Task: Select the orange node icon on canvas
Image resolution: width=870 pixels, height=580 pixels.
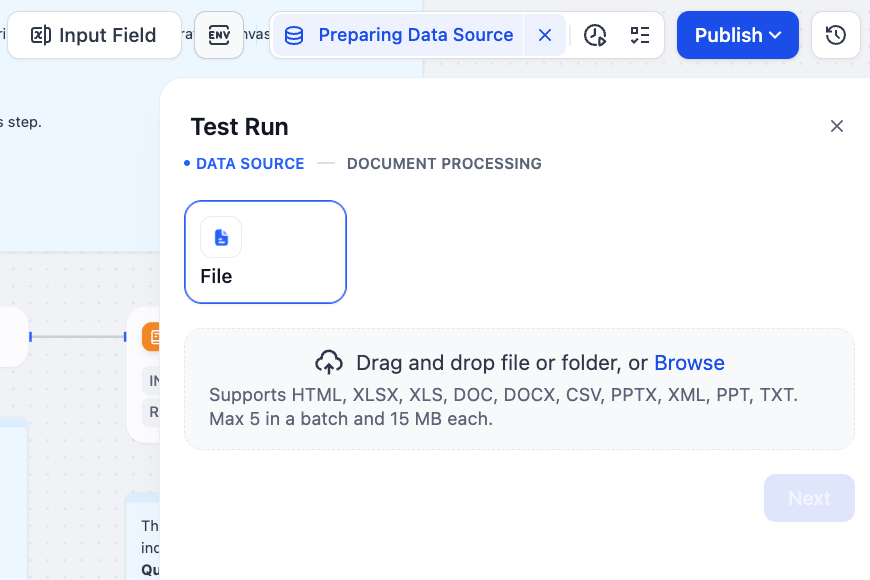Action: click(152, 337)
